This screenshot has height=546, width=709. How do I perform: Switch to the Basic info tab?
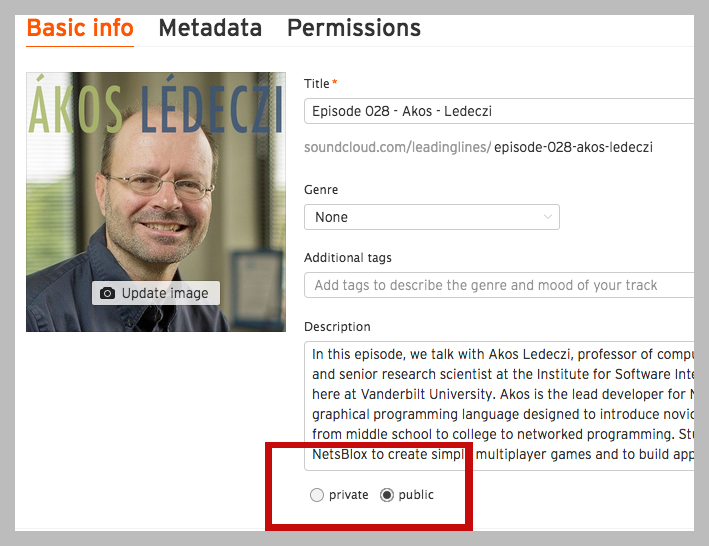80,28
